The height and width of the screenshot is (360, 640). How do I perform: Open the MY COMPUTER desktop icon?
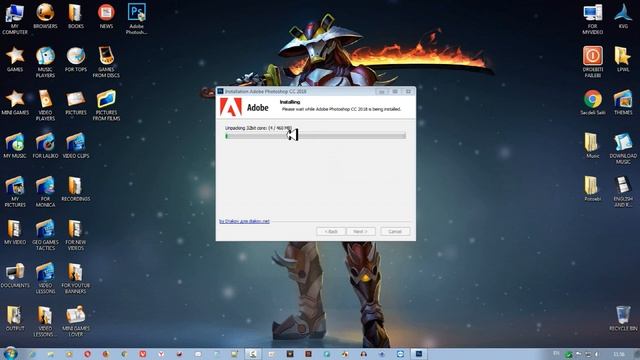(15, 19)
